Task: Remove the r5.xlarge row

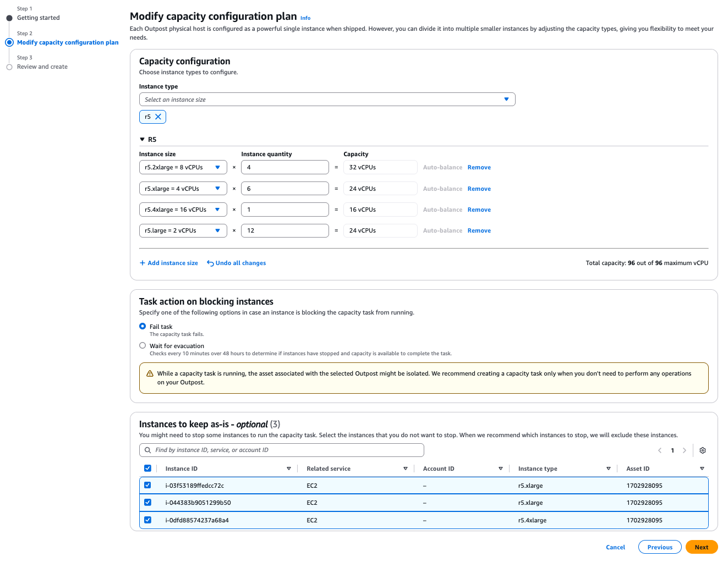Action: pyautogui.click(x=479, y=189)
